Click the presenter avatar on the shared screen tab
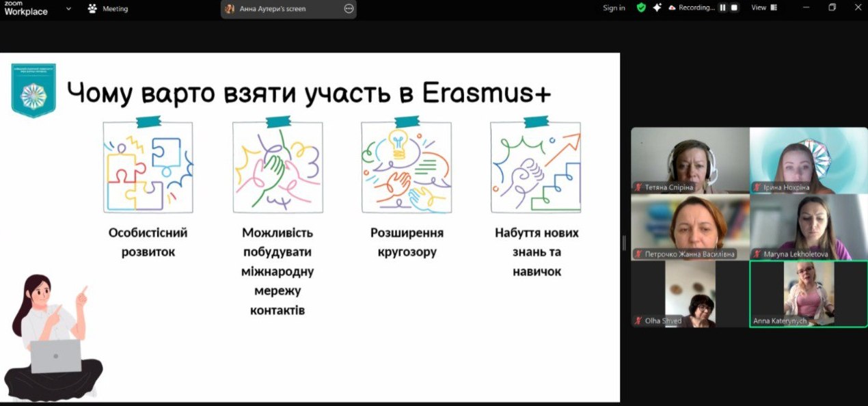Image resolution: width=868 pixels, height=406 pixels. [228, 8]
